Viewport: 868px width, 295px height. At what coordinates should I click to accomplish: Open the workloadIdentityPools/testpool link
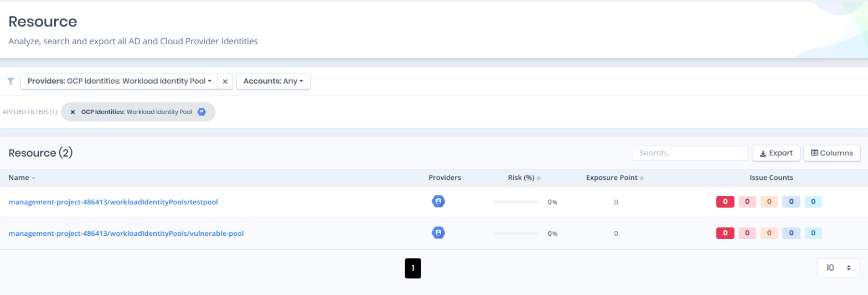point(113,202)
